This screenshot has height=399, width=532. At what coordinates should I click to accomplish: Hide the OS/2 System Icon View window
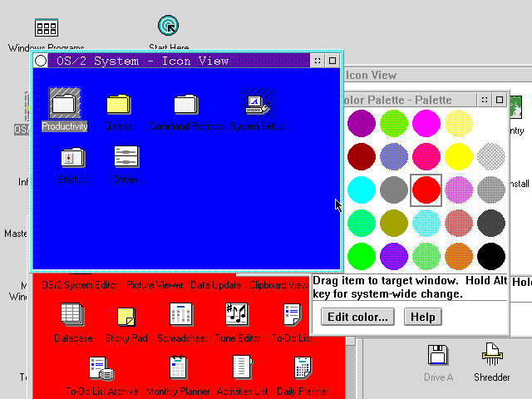(318, 61)
